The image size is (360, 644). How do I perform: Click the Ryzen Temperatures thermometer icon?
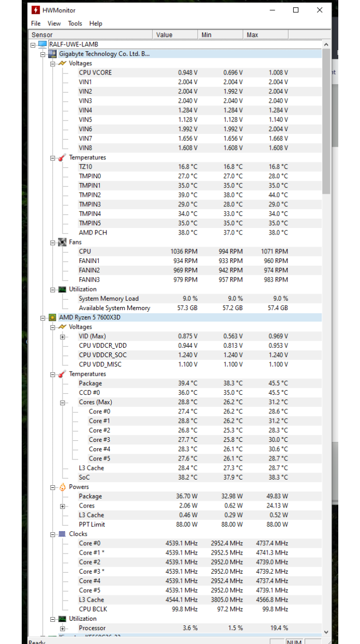(62, 374)
